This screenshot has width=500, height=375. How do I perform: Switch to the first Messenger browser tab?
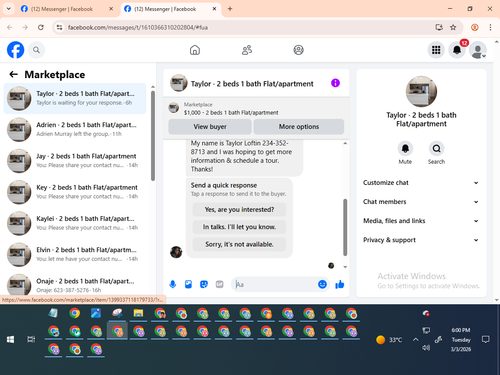coord(67,9)
